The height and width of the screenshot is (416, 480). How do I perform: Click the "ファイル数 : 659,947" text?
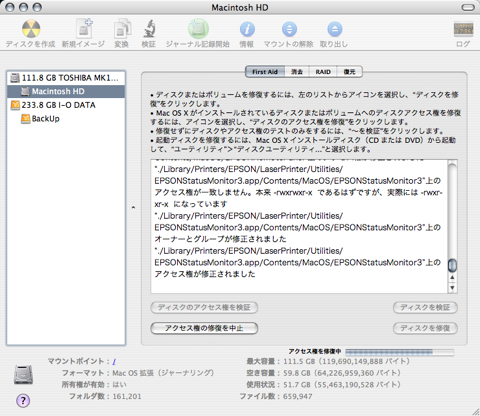(x=276, y=396)
